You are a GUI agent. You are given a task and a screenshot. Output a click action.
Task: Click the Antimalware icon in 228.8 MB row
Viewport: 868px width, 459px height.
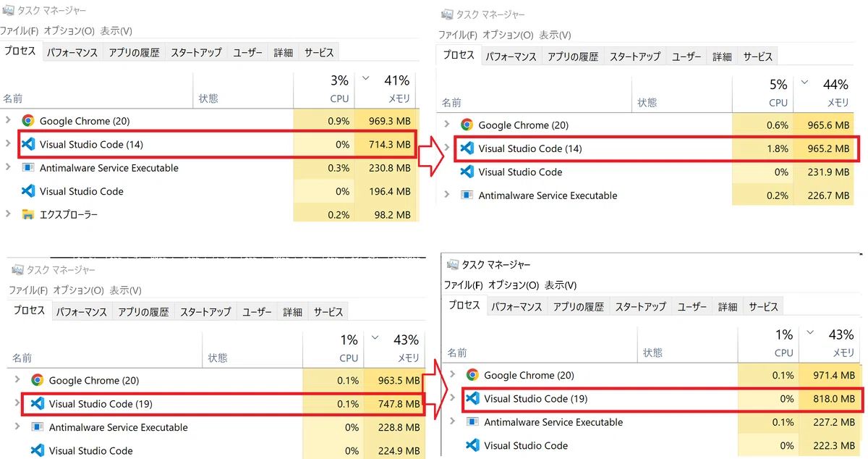point(38,427)
